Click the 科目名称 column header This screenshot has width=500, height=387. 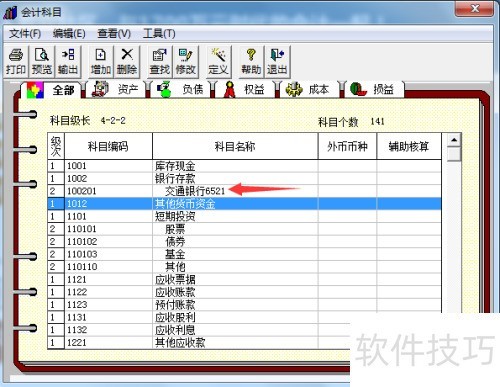point(235,146)
